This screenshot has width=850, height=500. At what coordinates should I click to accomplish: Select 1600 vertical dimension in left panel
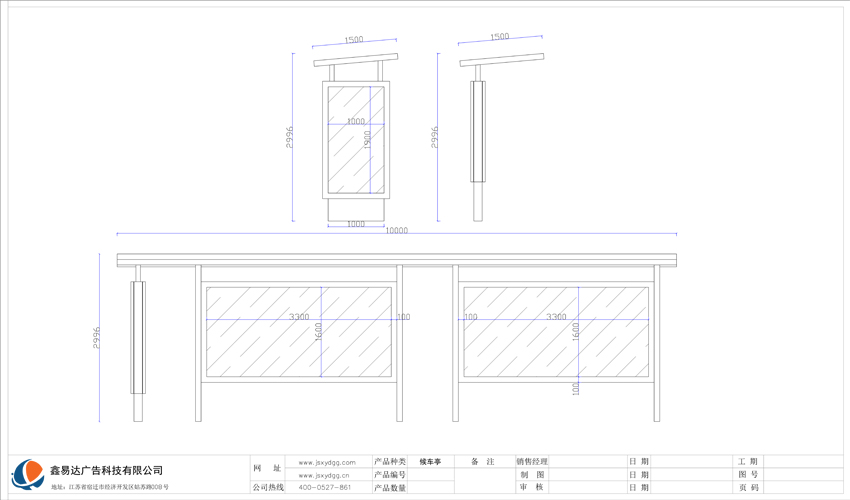click(x=318, y=331)
